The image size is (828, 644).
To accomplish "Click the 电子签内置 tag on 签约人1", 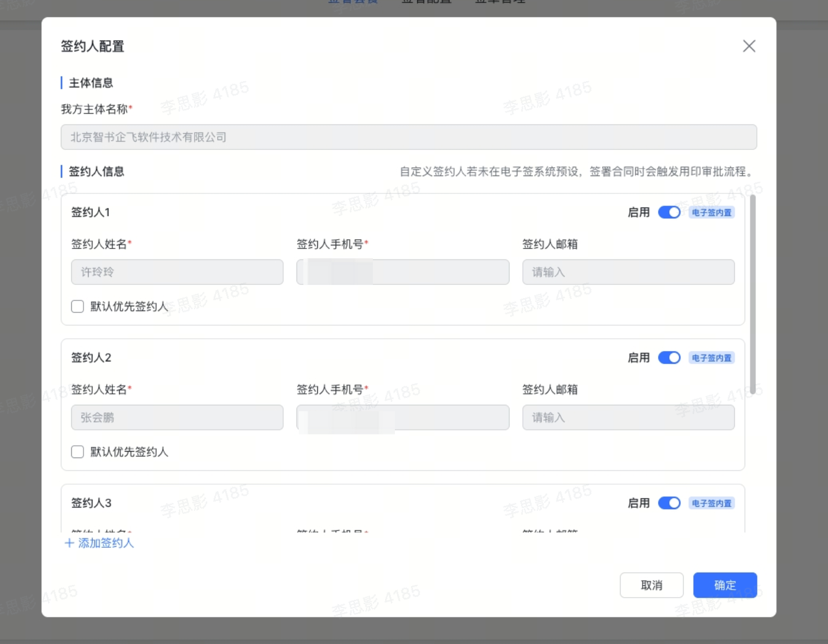I will [712, 213].
